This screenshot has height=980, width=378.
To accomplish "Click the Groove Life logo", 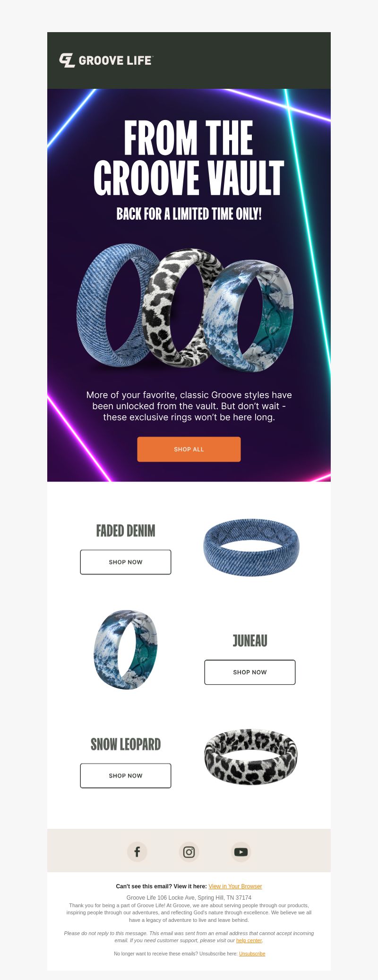I will (x=106, y=60).
